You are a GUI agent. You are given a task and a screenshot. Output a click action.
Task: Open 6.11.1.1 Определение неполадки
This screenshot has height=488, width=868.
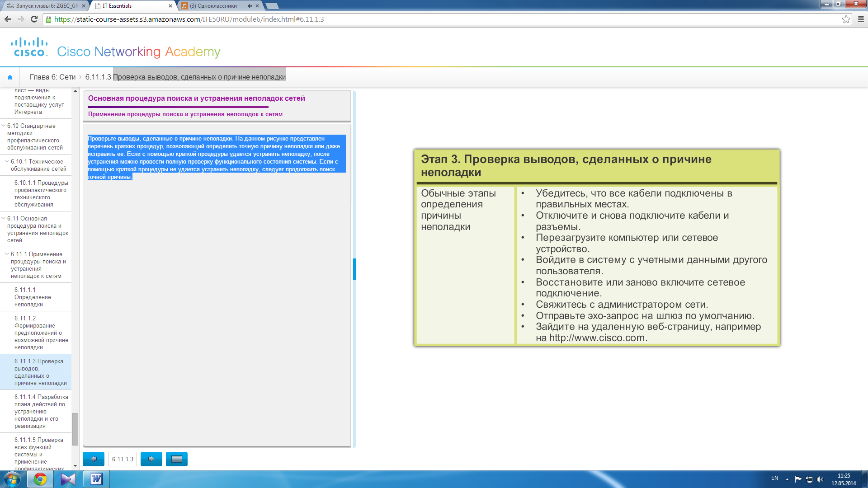(x=36, y=297)
